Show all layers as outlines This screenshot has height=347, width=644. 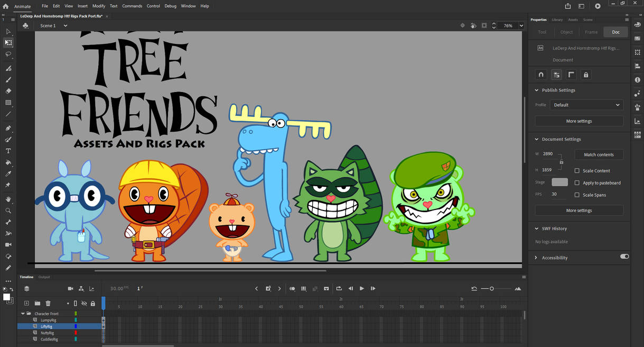[75, 304]
